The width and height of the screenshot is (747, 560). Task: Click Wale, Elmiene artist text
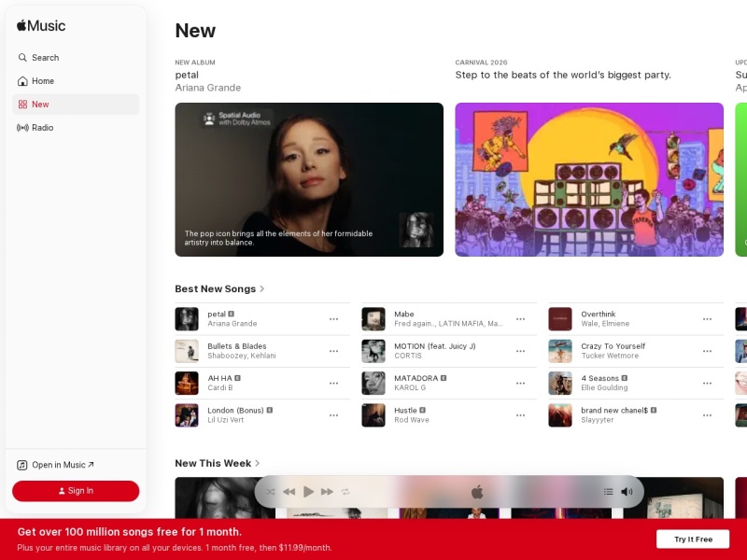[605, 324]
